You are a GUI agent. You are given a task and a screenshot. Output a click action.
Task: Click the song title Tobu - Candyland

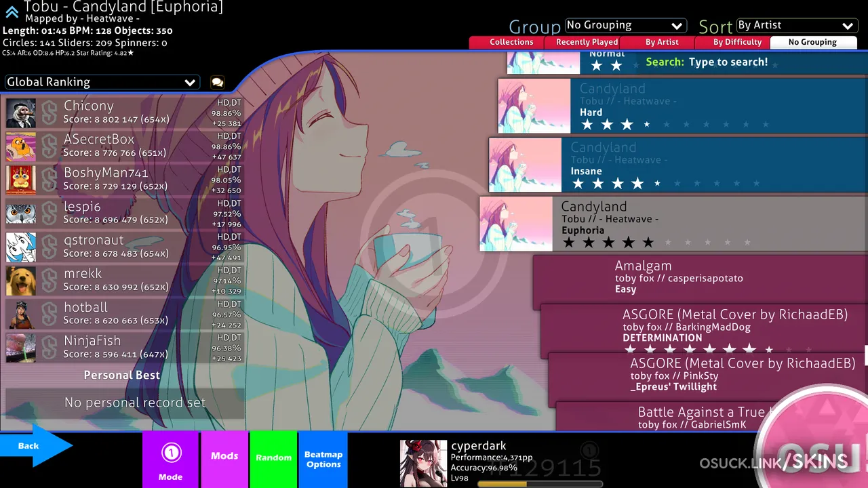click(x=123, y=7)
